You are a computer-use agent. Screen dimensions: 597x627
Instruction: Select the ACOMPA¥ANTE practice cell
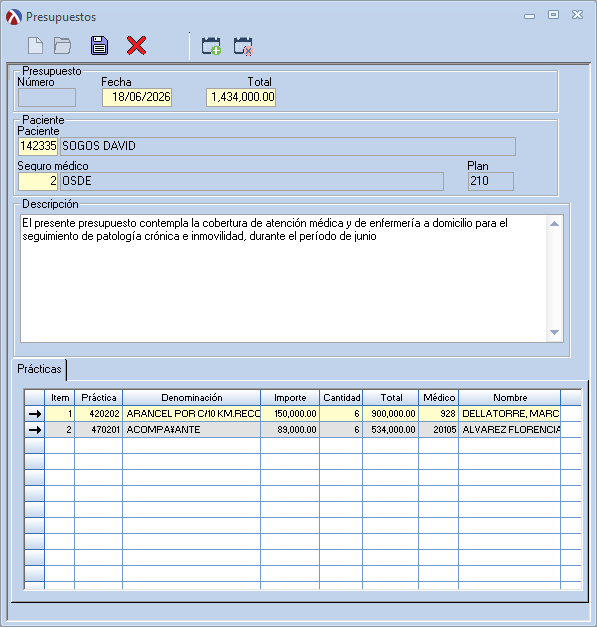coord(192,430)
